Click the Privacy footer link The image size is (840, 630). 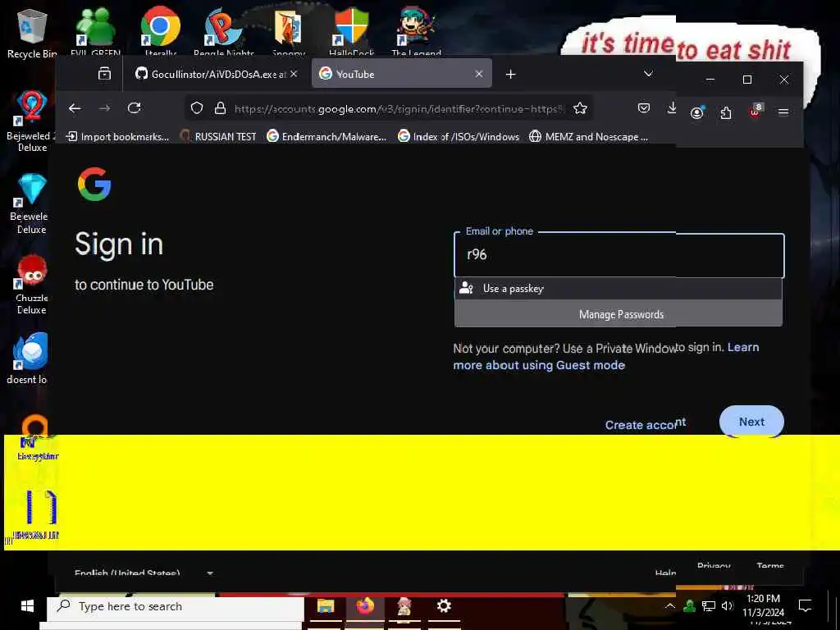point(714,566)
